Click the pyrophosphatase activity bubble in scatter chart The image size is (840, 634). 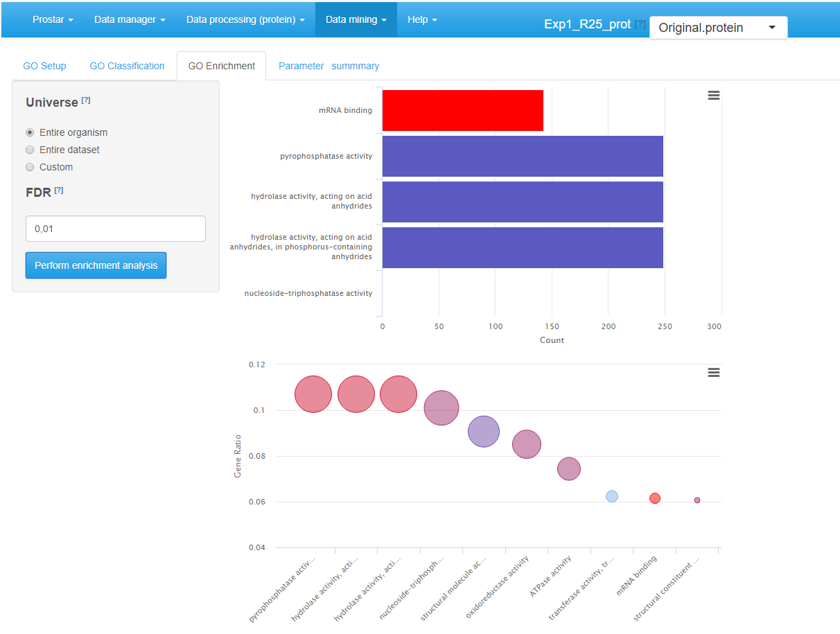313,394
